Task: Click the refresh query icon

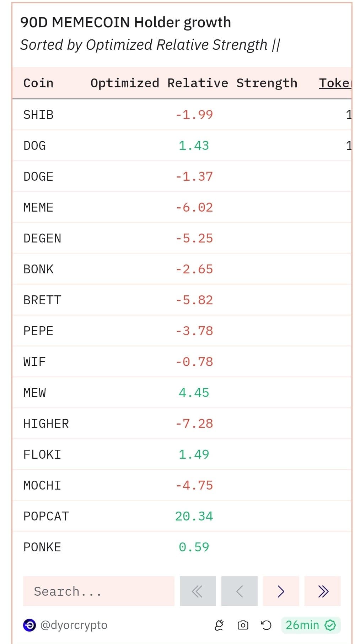Action: tap(266, 625)
